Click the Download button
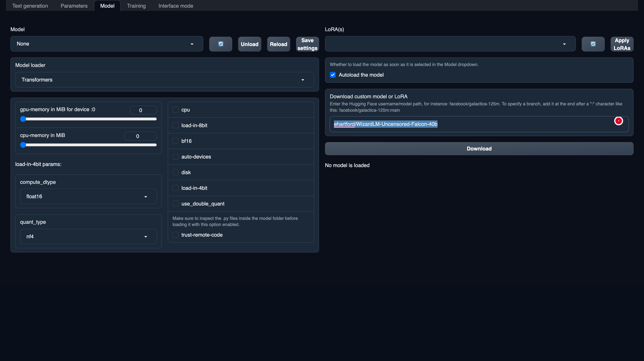The height and width of the screenshot is (361, 644). coord(479,148)
